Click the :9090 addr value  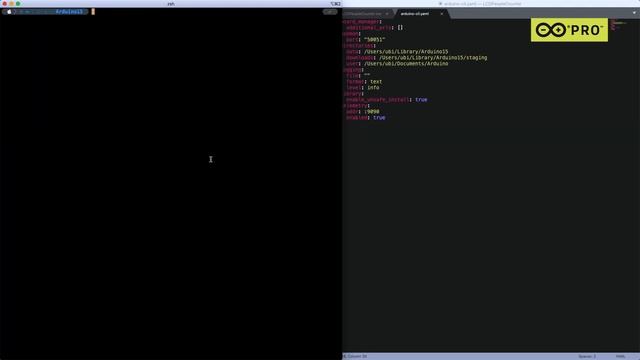click(x=371, y=111)
